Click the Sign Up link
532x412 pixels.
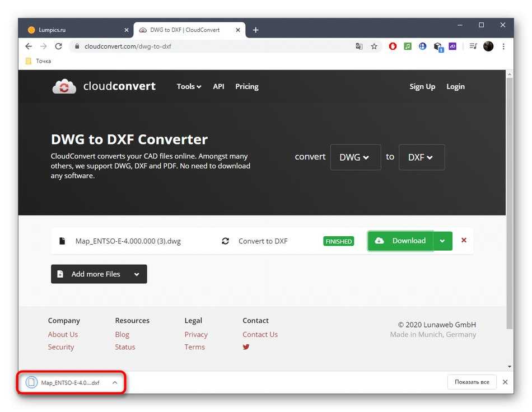[422, 87]
